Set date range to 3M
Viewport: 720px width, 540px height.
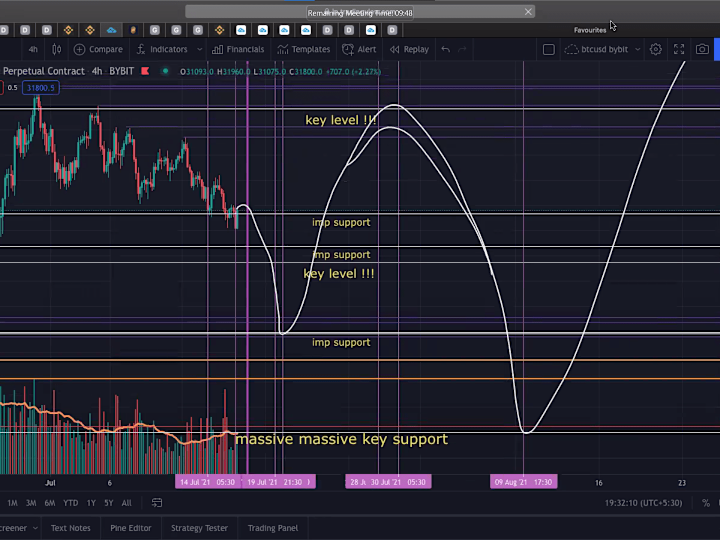[x=31, y=503]
